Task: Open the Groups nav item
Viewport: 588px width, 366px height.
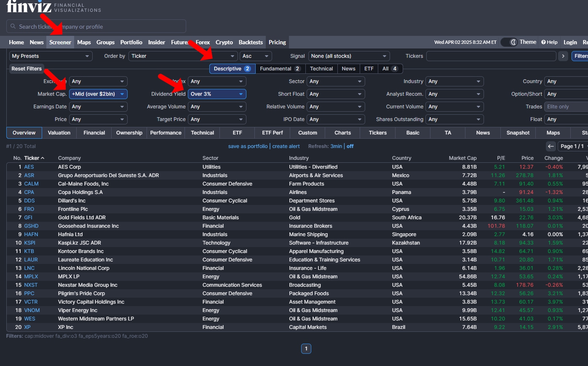Action: pos(105,42)
